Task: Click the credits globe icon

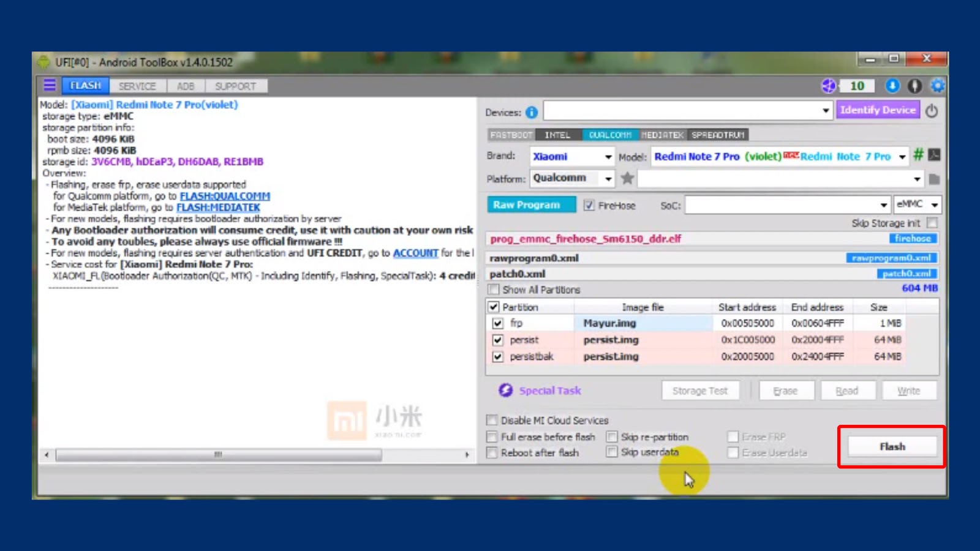Action: (829, 86)
